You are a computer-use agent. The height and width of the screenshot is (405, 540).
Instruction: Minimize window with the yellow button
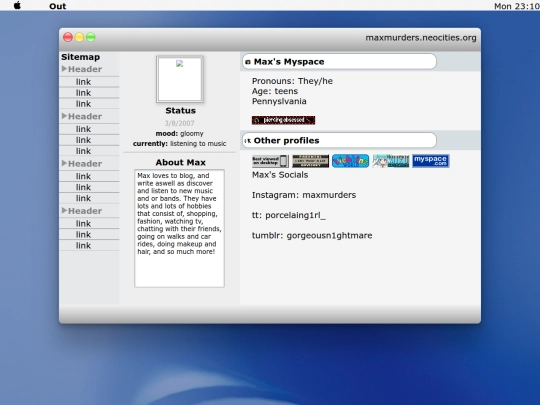pos(79,37)
